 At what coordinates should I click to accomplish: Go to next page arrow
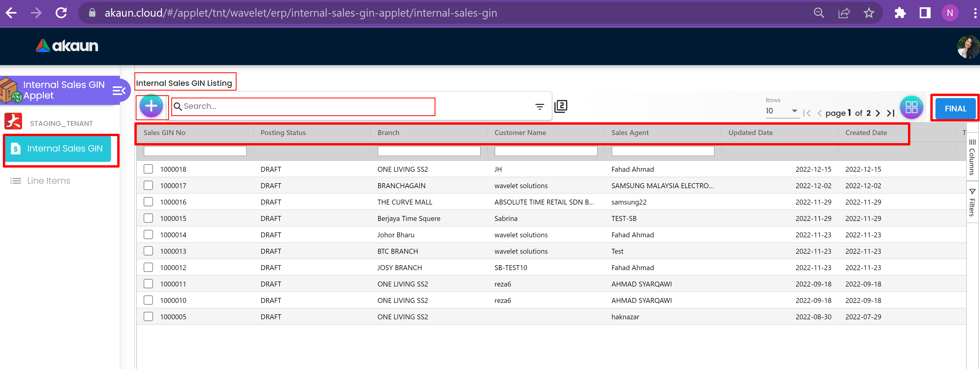pyautogui.click(x=877, y=113)
